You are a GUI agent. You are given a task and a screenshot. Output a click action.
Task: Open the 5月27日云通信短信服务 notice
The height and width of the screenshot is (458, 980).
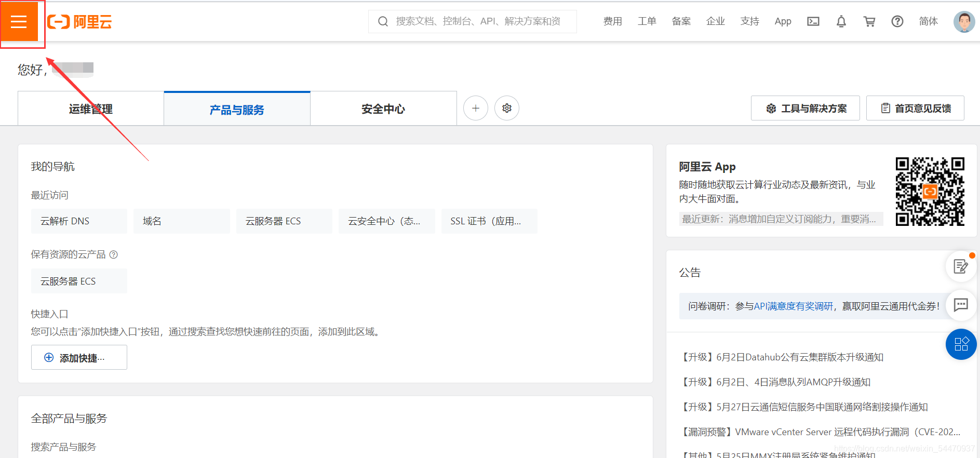[803, 407]
